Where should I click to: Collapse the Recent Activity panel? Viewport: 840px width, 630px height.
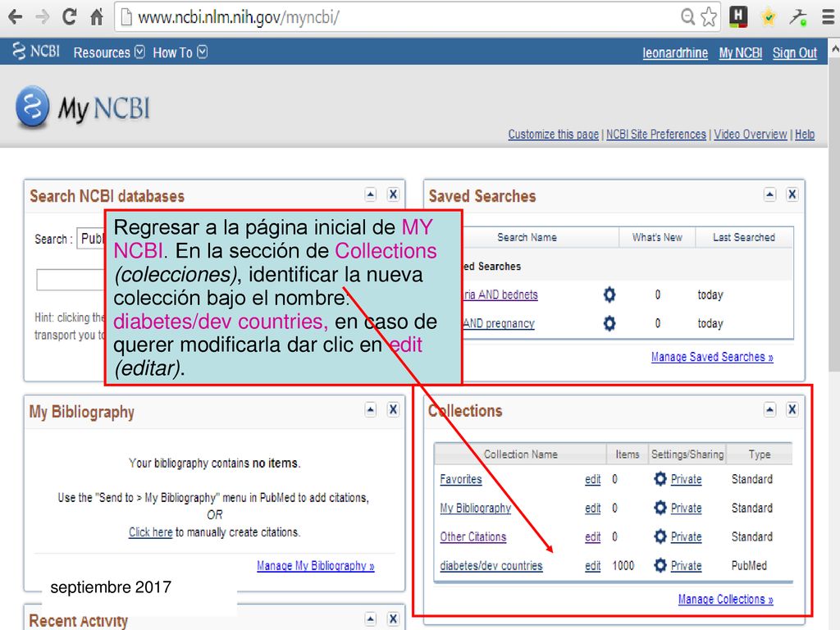[x=370, y=619]
